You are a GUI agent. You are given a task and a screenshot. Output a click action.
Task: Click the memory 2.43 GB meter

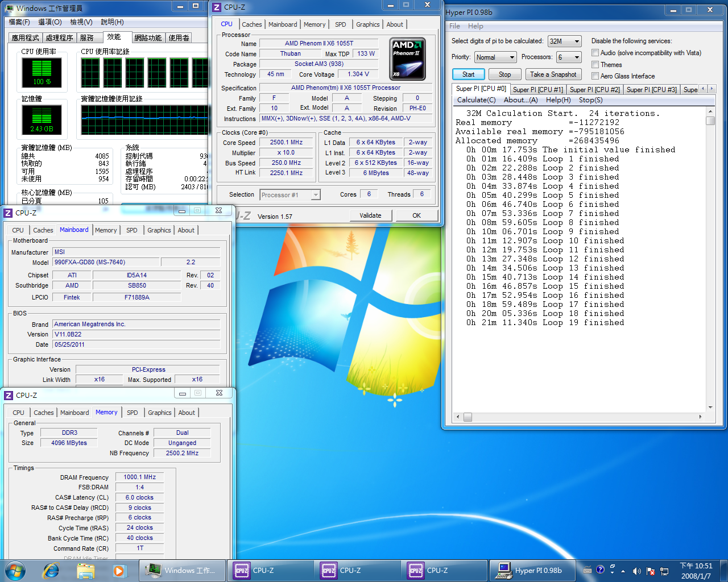pyautogui.click(x=42, y=119)
